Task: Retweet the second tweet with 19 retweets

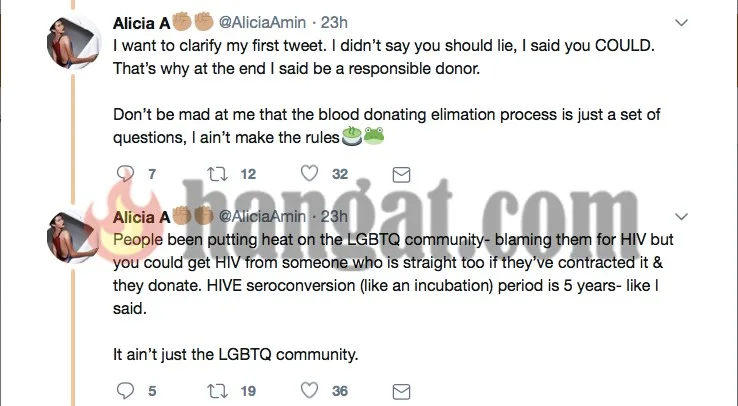Action: (x=217, y=390)
